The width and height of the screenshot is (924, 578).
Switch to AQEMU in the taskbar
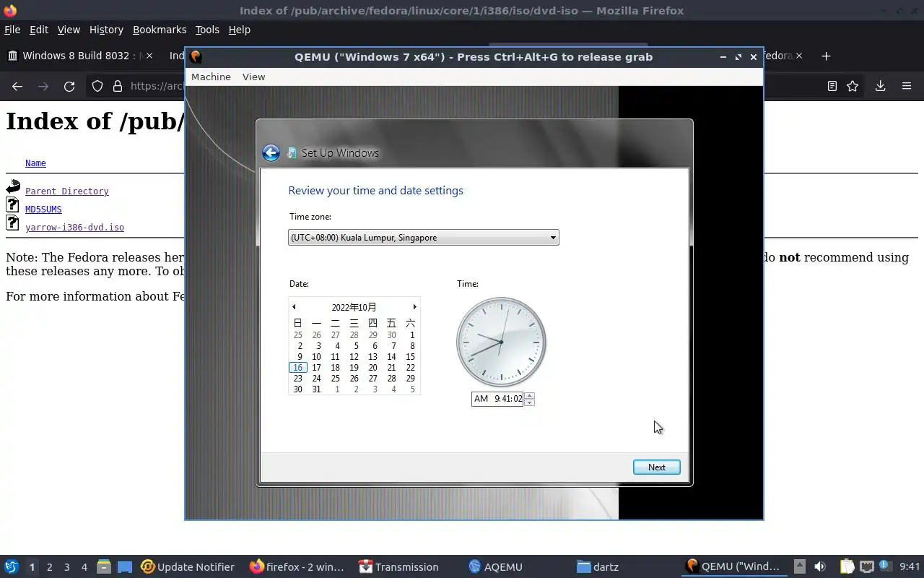(x=495, y=566)
